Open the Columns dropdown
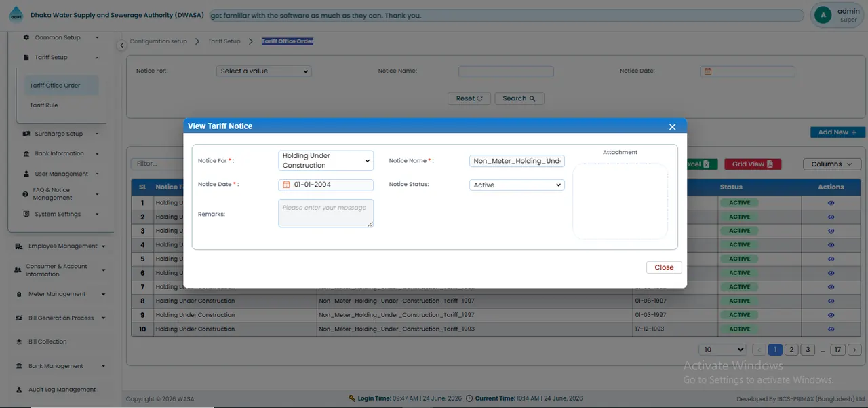Image resolution: width=868 pixels, height=408 pixels. 832,164
